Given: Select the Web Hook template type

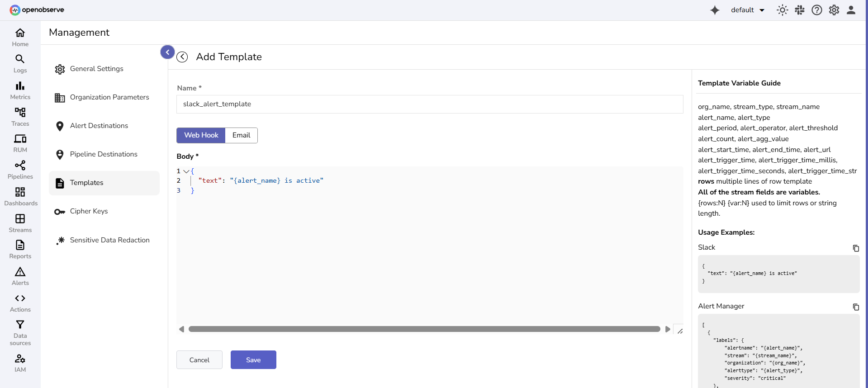Looking at the screenshot, I should click(x=201, y=135).
